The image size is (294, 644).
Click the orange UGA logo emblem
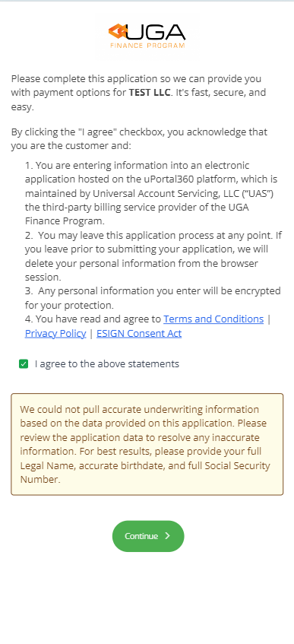[x=119, y=31]
